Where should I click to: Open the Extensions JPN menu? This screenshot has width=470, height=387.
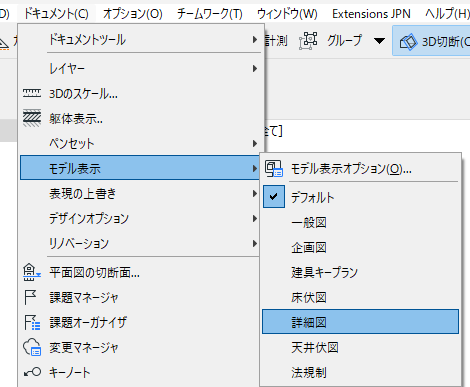[x=371, y=14]
